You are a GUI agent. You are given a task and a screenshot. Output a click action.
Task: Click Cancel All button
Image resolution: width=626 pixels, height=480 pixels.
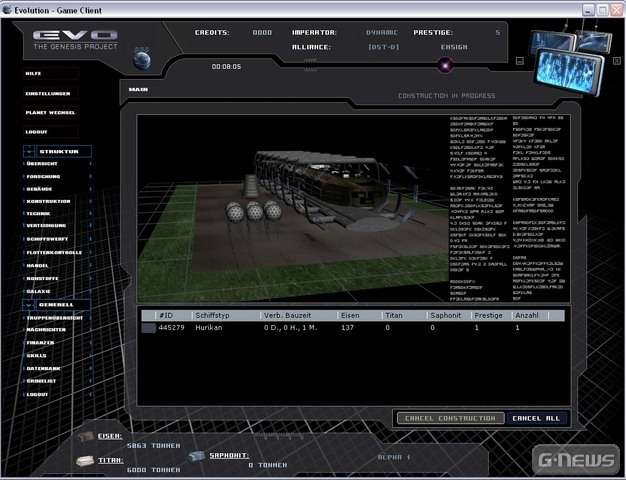coord(536,418)
